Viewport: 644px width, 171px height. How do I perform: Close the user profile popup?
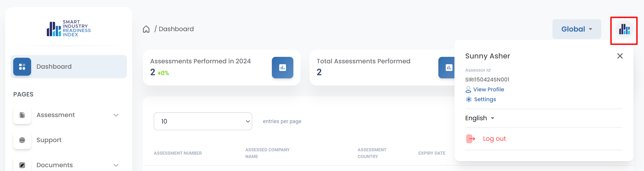pyautogui.click(x=620, y=56)
